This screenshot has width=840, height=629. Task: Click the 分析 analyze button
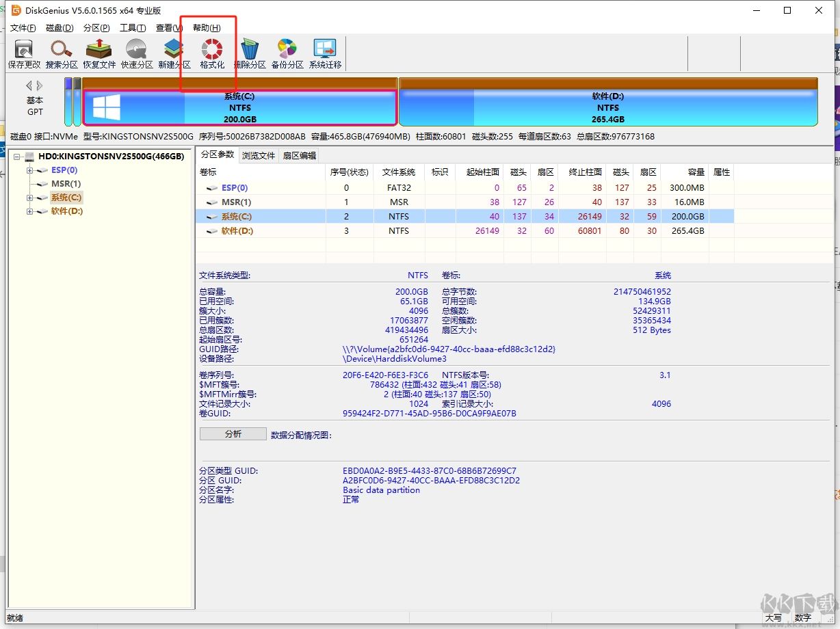click(233, 434)
